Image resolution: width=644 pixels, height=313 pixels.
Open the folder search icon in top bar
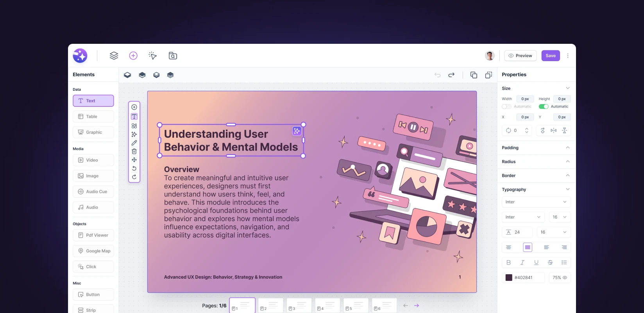173,56
